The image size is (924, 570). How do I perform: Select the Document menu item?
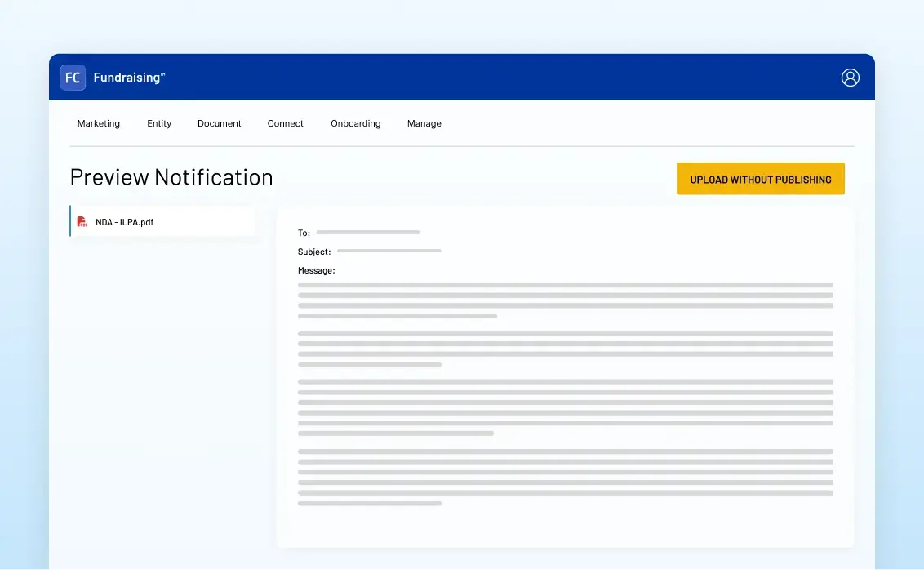pyautogui.click(x=220, y=124)
